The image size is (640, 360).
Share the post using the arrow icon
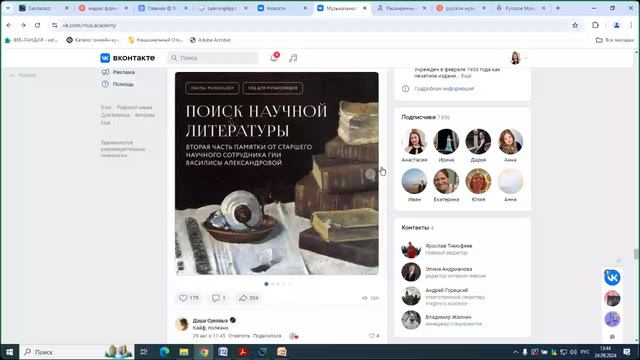(249, 298)
